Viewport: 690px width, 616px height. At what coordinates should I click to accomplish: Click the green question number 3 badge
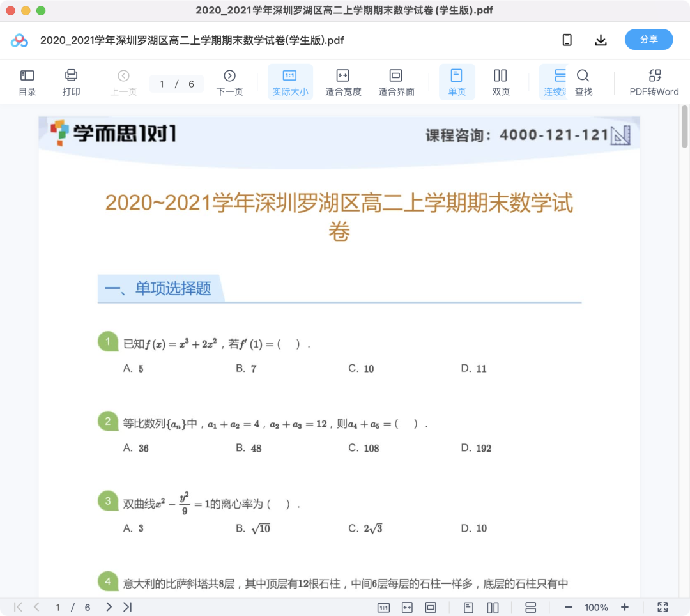point(108,501)
